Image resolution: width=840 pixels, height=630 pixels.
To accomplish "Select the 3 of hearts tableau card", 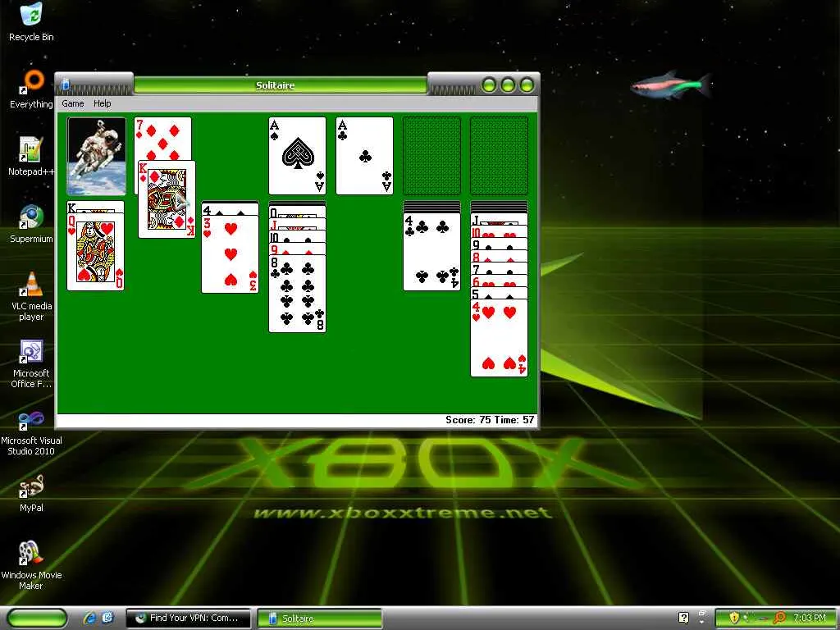I will tap(231, 254).
